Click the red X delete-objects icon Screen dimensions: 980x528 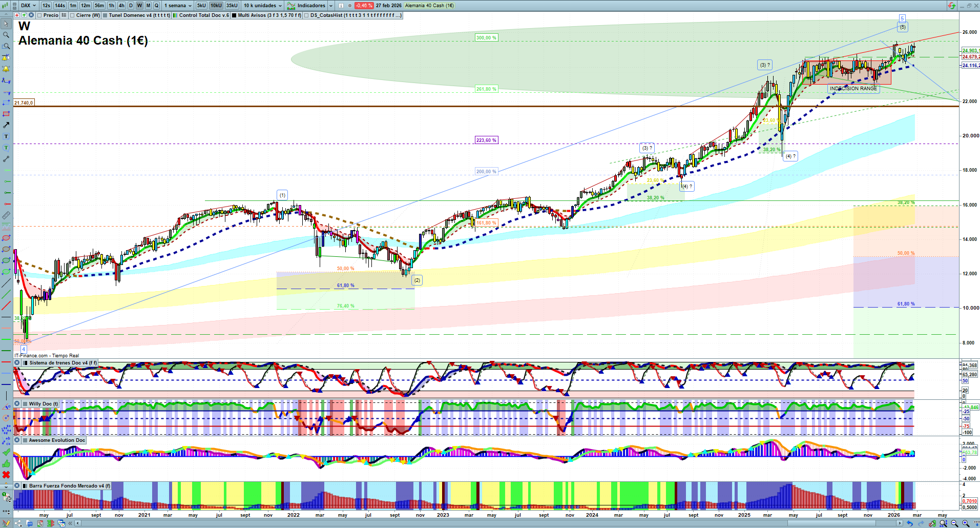pyautogui.click(x=6, y=475)
